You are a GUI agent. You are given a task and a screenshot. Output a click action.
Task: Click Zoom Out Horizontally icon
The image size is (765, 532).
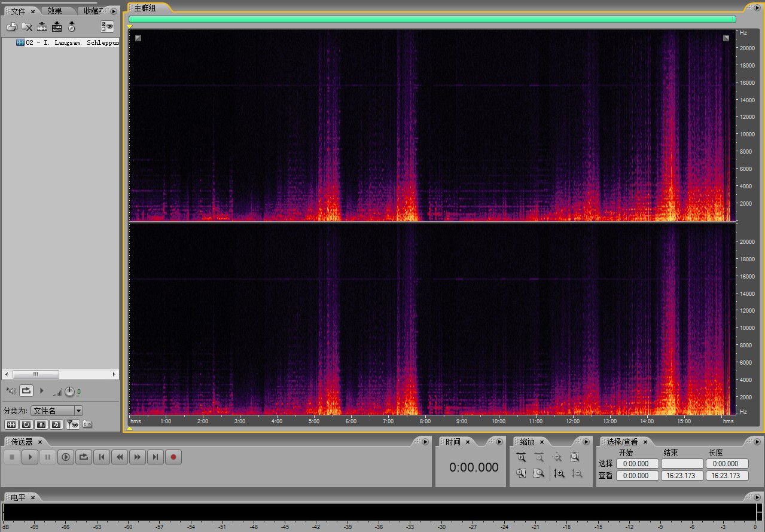pos(539,457)
